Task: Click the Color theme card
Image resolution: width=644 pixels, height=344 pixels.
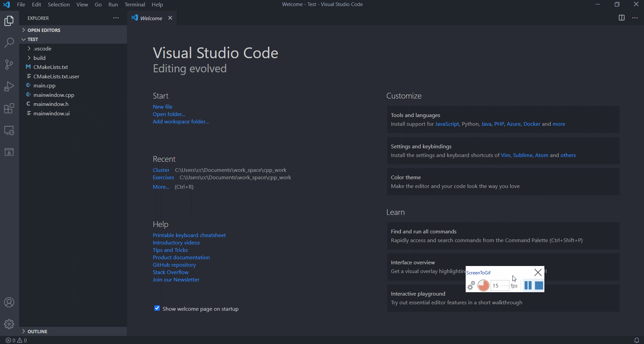Action: [x=503, y=182]
